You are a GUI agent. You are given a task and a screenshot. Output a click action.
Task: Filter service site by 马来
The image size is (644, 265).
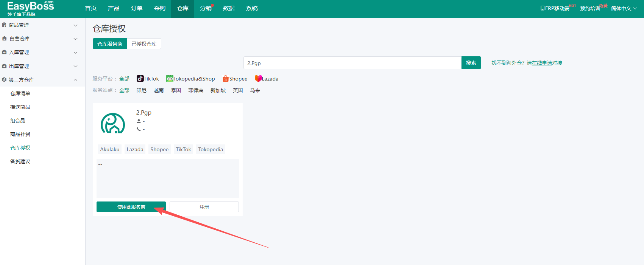tap(255, 90)
